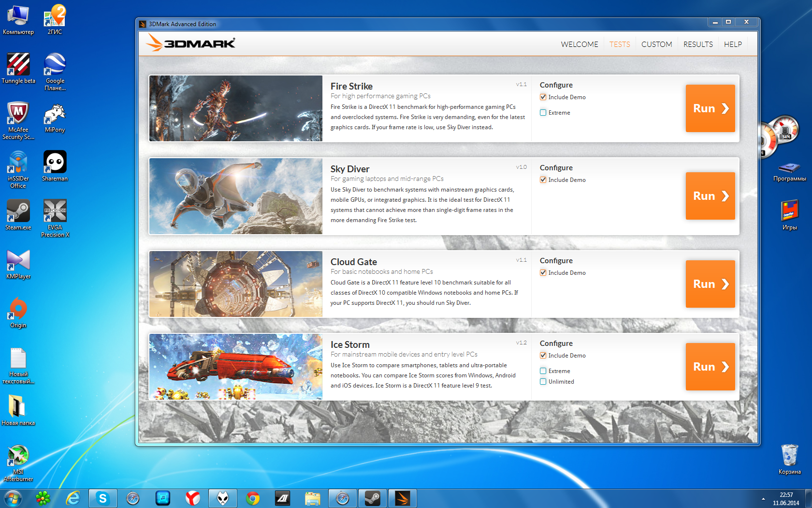812x508 pixels.
Task: Select the Tunngle beta desktop shortcut
Action: point(18,68)
